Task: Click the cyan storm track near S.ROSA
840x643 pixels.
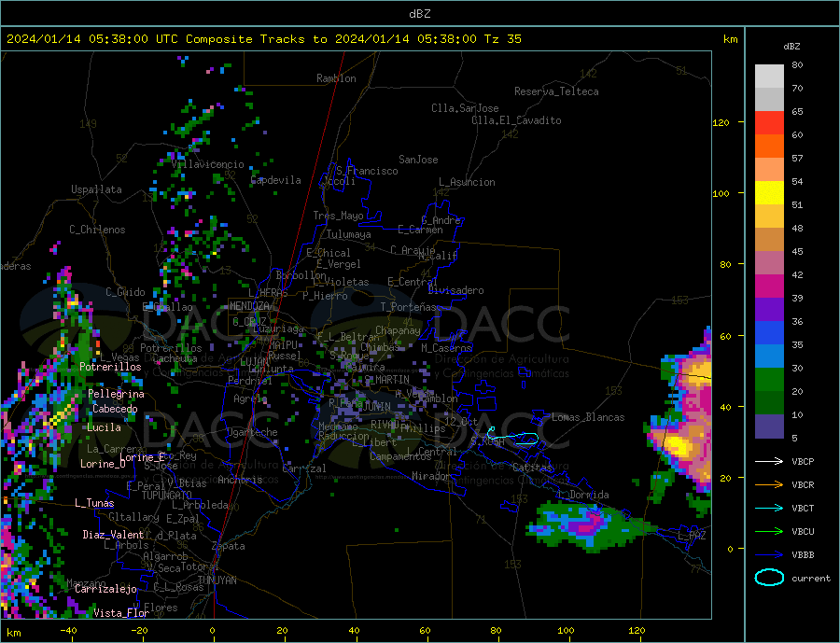Action: point(514,438)
